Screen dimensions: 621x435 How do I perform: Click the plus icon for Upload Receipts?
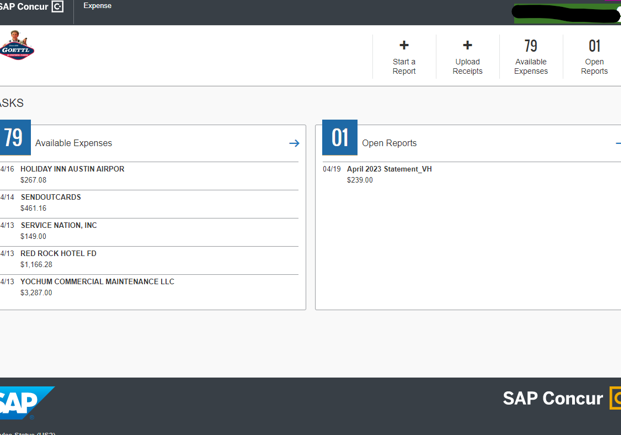(467, 45)
